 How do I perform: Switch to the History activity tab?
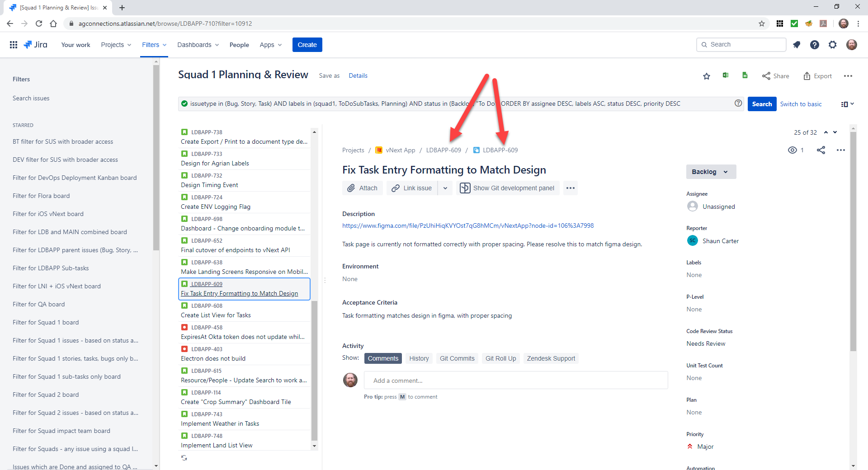click(x=419, y=358)
